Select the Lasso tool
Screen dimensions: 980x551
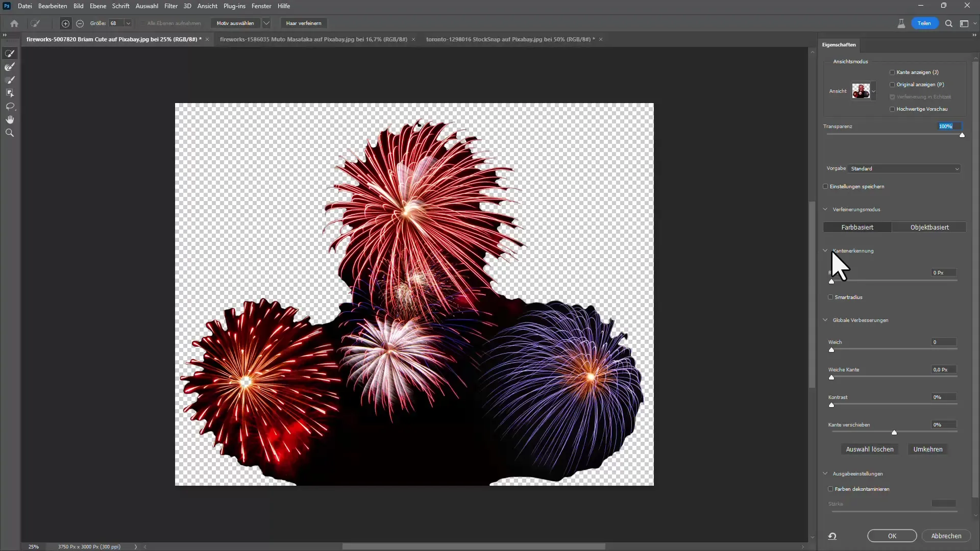click(x=10, y=106)
